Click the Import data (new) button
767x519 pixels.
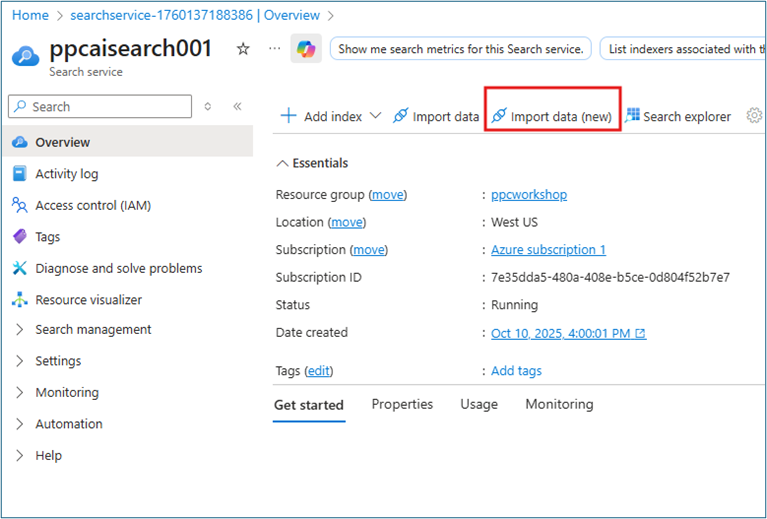click(x=552, y=116)
